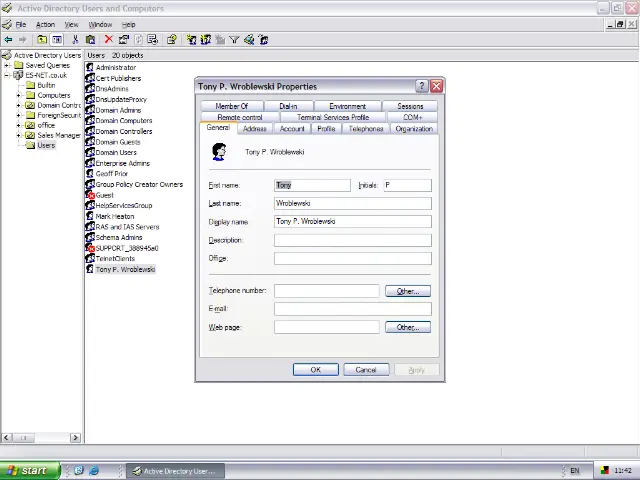Create a new group via toolbar icon
This screenshot has width=640, height=480.
click(x=206, y=40)
